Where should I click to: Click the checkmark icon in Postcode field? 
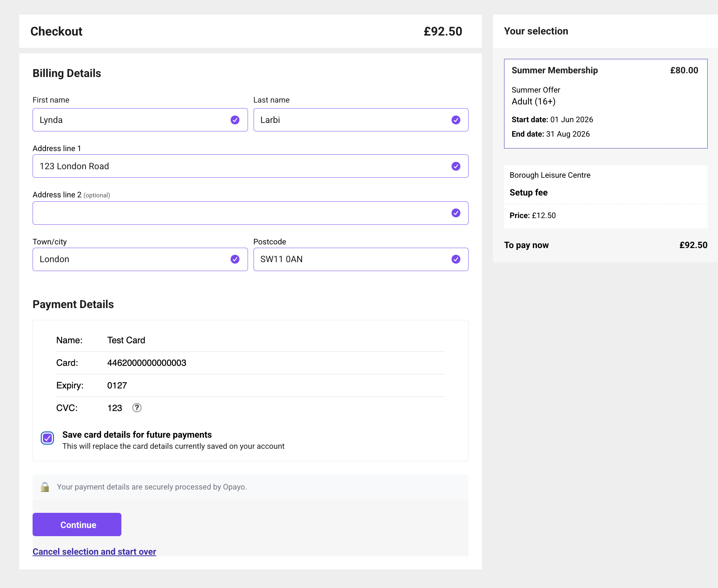pos(456,259)
